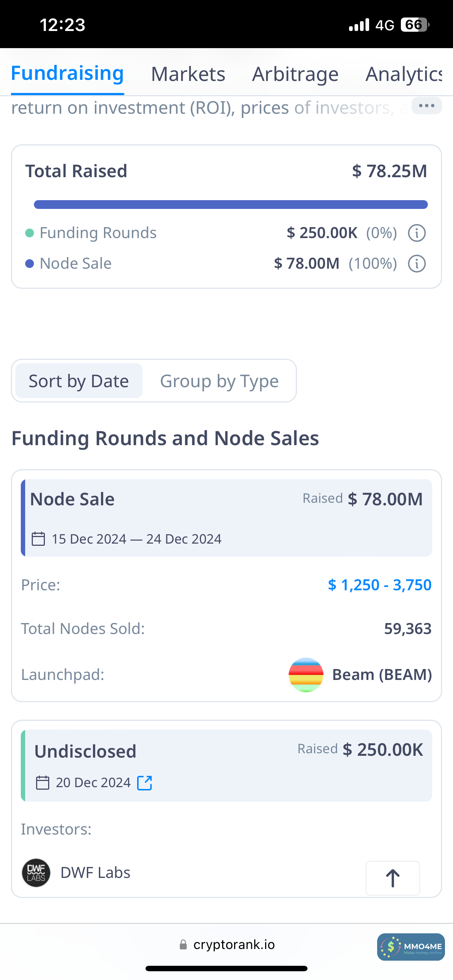This screenshot has width=453, height=980.
Task: Open external link icon next to 20 Dec 2024
Action: point(145,783)
